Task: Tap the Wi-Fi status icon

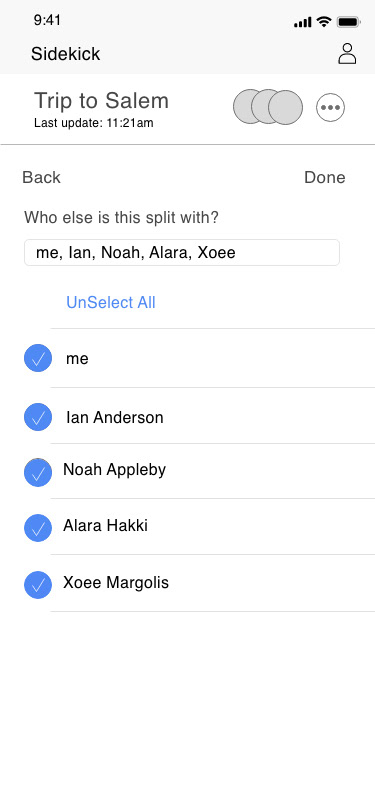Action: click(x=324, y=22)
